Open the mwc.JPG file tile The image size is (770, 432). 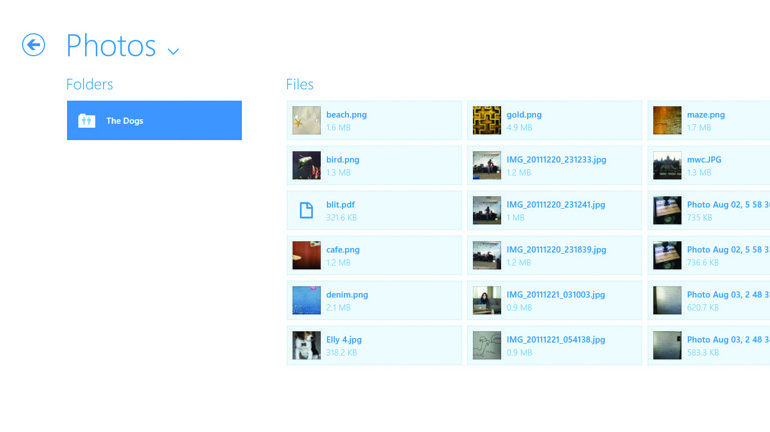click(710, 165)
